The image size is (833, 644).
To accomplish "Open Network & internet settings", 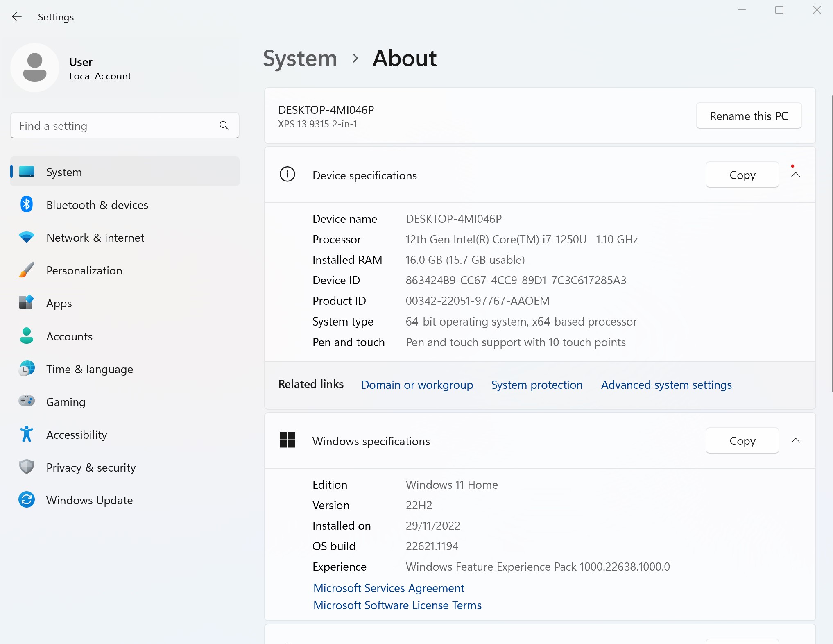I will 125,237.
